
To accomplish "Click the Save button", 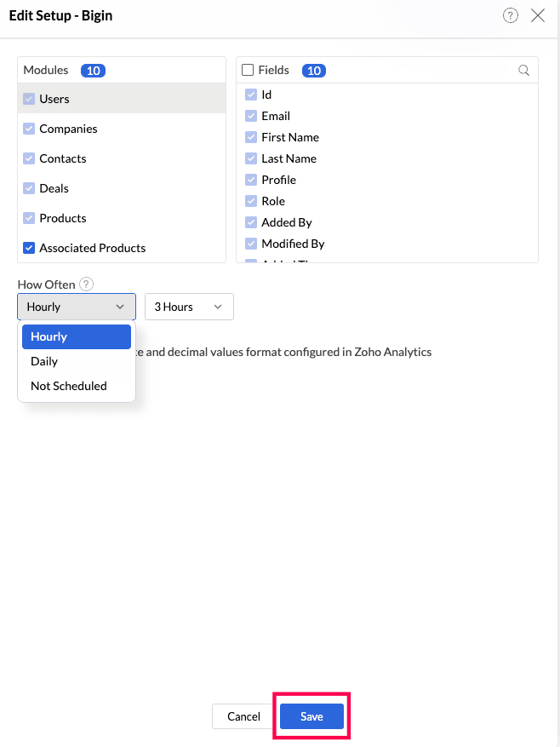I will [311, 716].
